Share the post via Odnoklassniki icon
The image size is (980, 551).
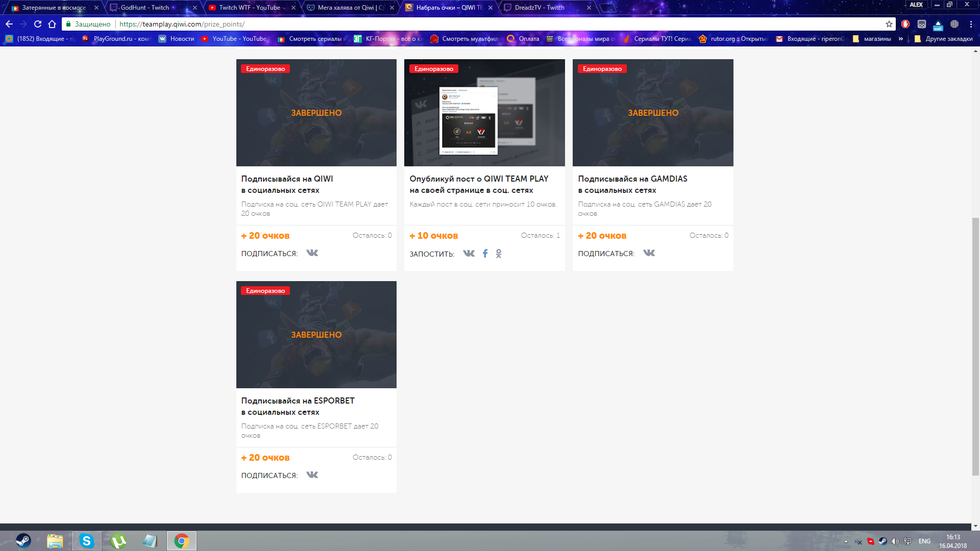coord(499,254)
